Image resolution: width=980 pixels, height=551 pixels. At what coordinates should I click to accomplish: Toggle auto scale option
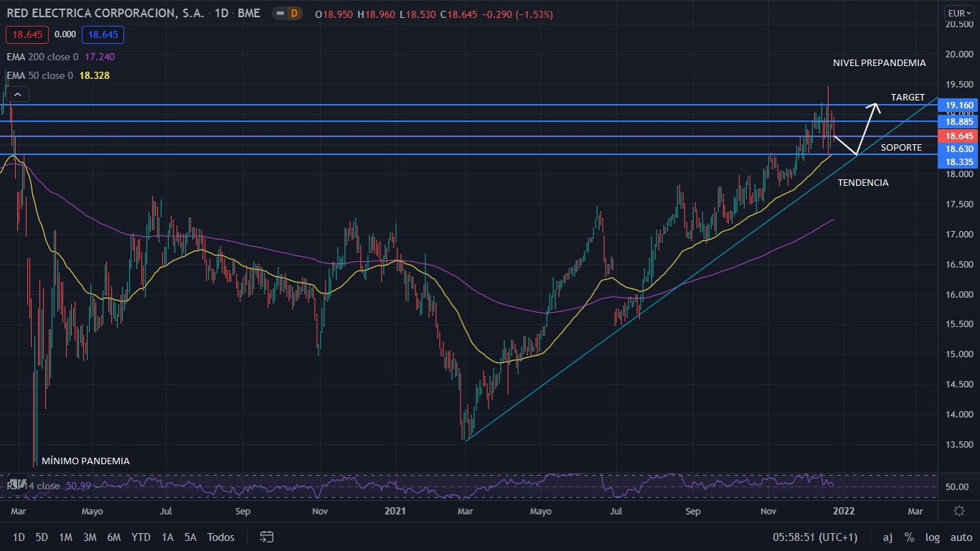coord(961,537)
